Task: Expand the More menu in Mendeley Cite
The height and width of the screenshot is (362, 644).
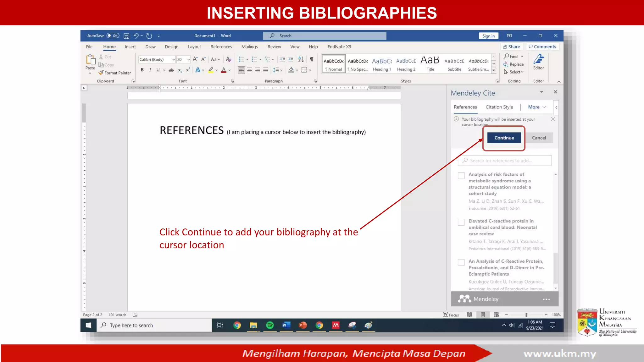Action: (537, 107)
